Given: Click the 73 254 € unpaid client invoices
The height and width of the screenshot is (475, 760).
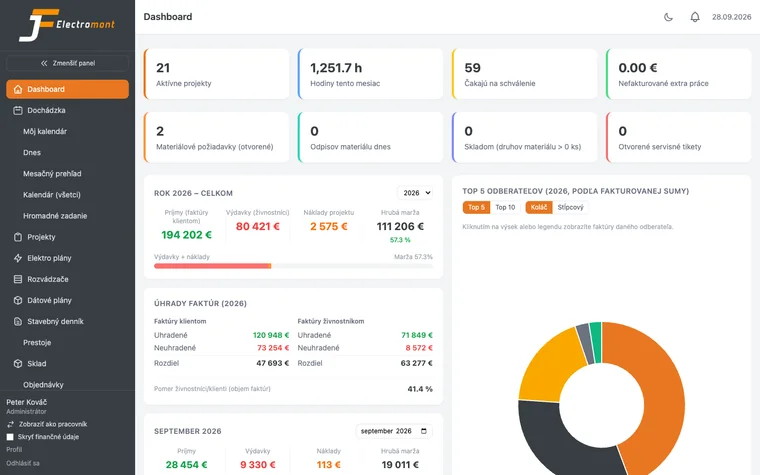Looking at the screenshot, I should coord(273,348).
